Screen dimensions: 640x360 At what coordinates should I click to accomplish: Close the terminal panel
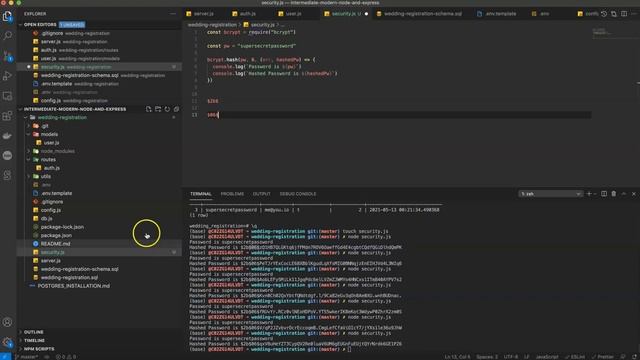(x=633, y=194)
